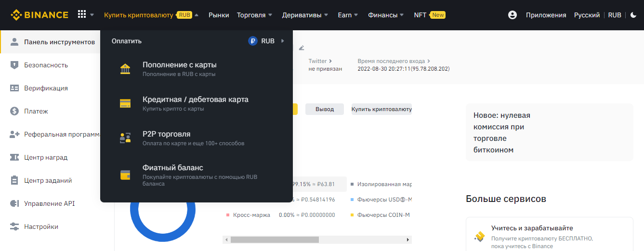Click the Учитесь и зарабатывайте card icon
The image size is (644, 251).
[479, 236]
